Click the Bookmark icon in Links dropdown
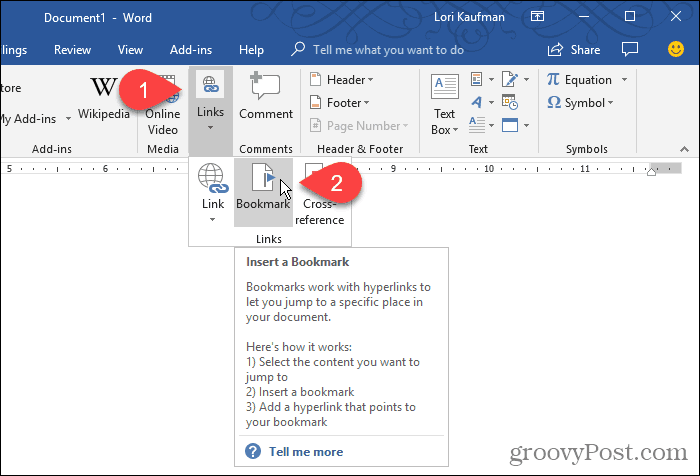Image resolution: width=700 pixels, height=476 pixels. click(264, 177)
